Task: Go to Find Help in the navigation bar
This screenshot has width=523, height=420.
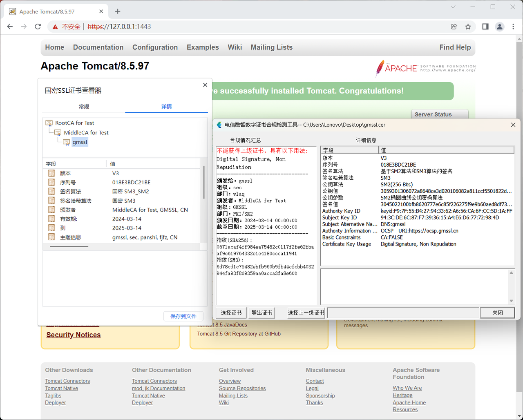Action: coord(455,47)
